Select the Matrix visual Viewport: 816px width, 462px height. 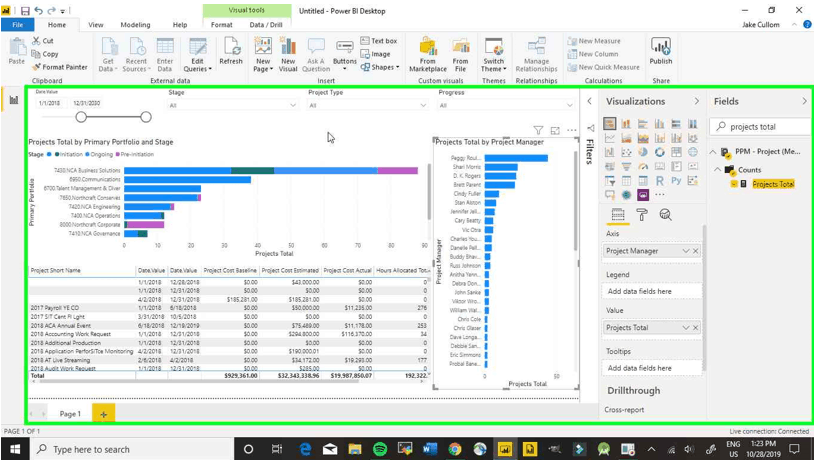click(x=643, y=181)
